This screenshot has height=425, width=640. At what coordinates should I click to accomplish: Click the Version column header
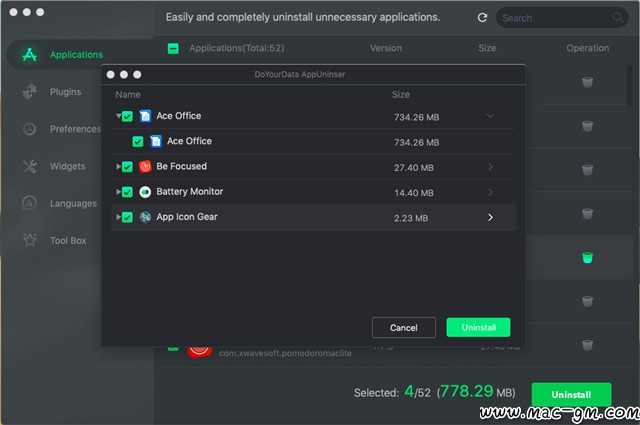(386, 48)
